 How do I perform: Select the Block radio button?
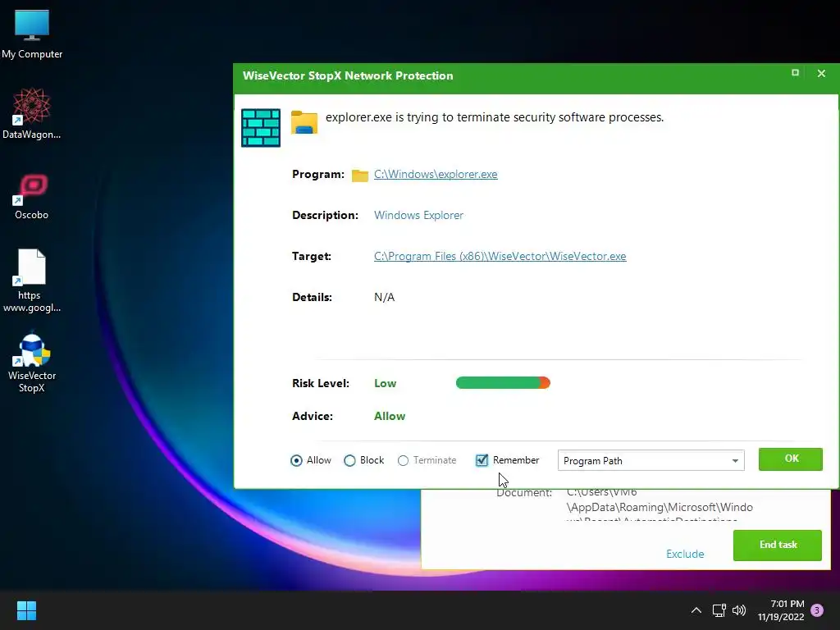[x=349, y=461]
